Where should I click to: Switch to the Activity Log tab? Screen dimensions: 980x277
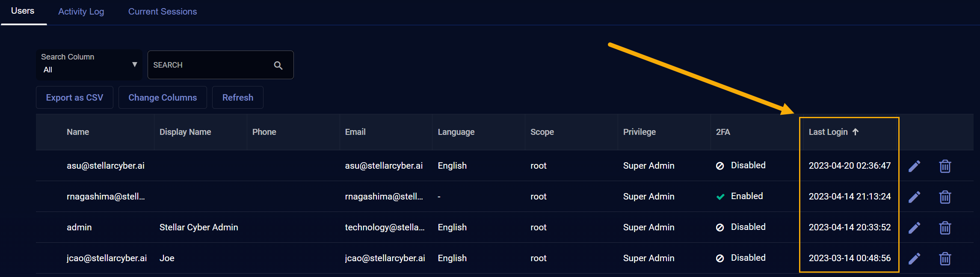tap(81, 12)
